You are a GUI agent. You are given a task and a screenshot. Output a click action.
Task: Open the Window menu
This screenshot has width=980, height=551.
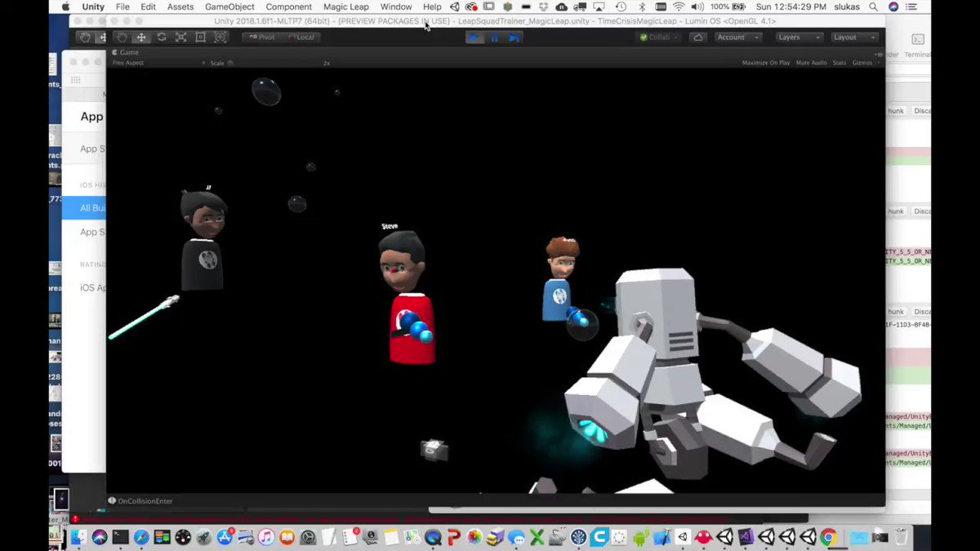(x=396, y=7)
